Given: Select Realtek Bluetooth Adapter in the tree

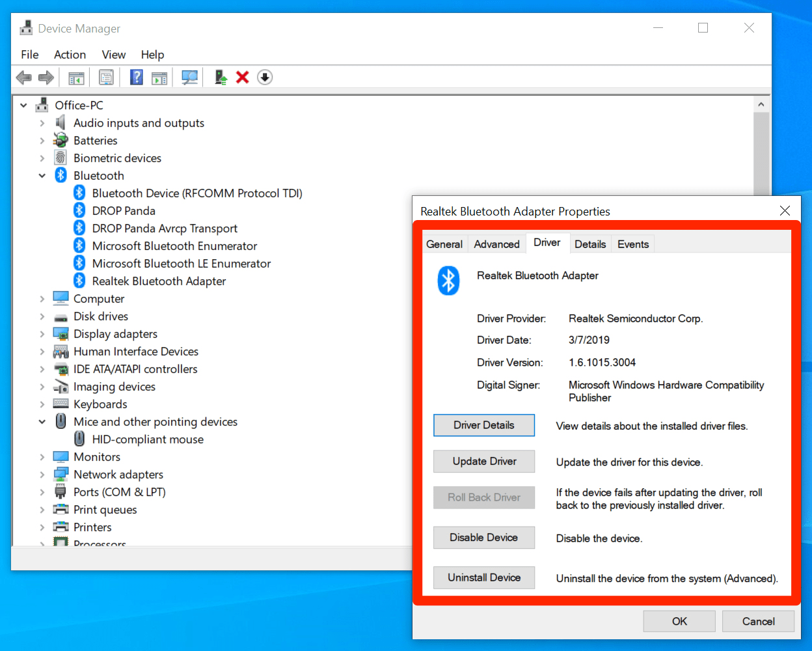Looking at the screenshot, I should point(159,281).
